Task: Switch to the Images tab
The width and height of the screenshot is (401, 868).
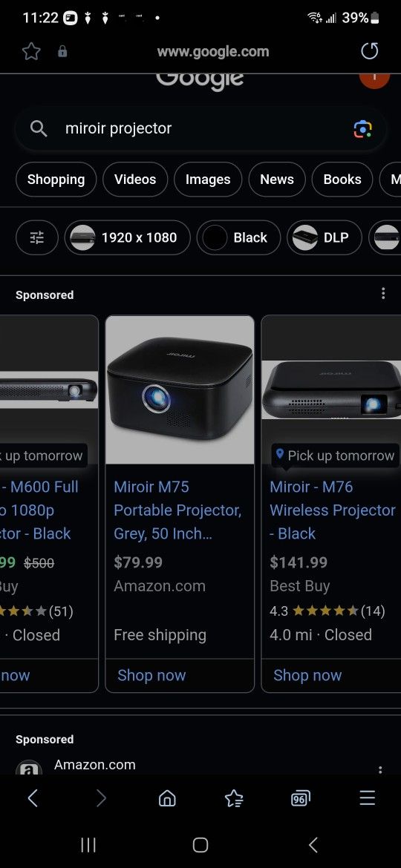Action: pyautogui.click(x=208, y=180)
